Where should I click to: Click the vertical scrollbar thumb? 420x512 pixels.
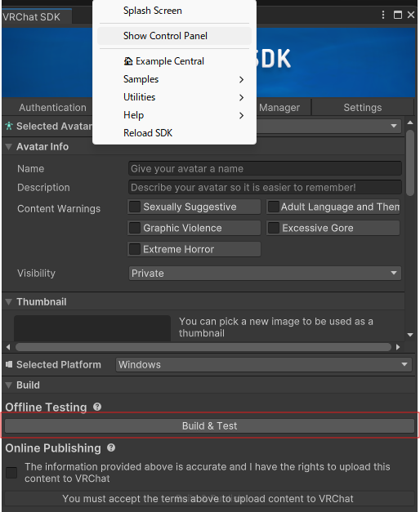click(410, 163)
